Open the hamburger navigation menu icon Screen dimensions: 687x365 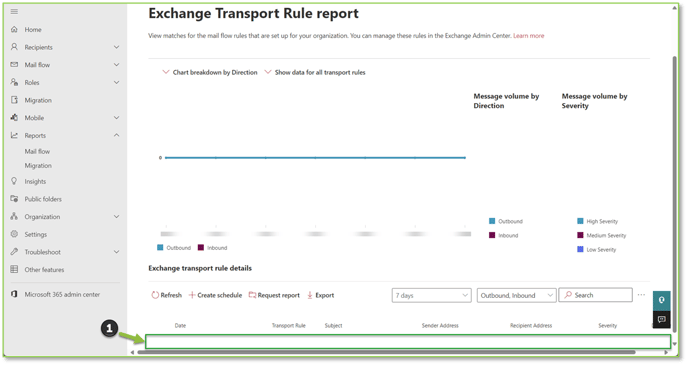(x=14, y=11)
